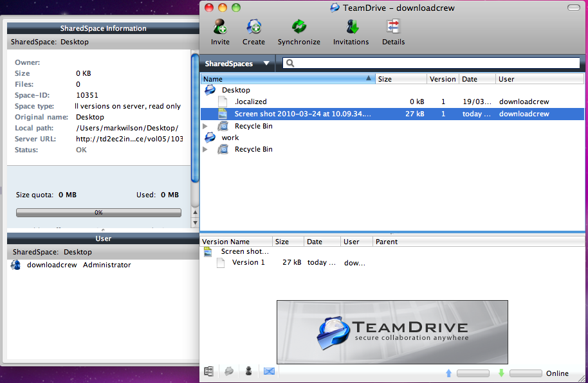588x383 pixels.
Task: Click the Synchronize toolbar icon
Action: click(299, 27)
